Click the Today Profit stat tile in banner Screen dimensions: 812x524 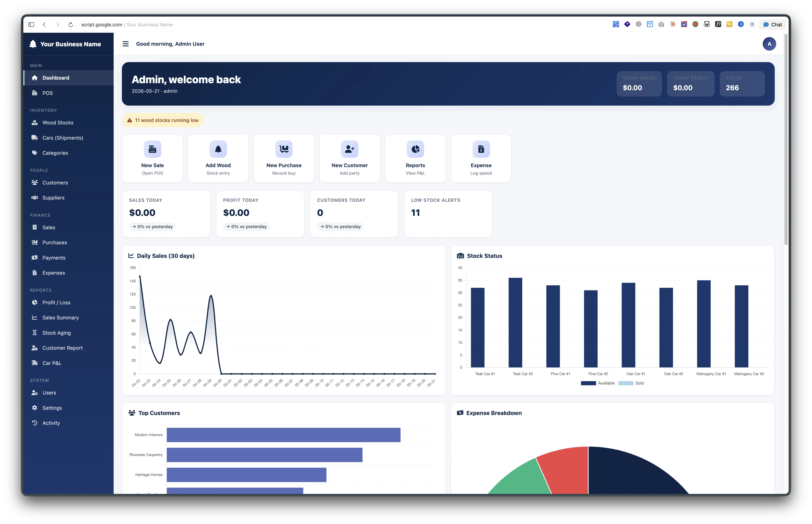[690, 84]
